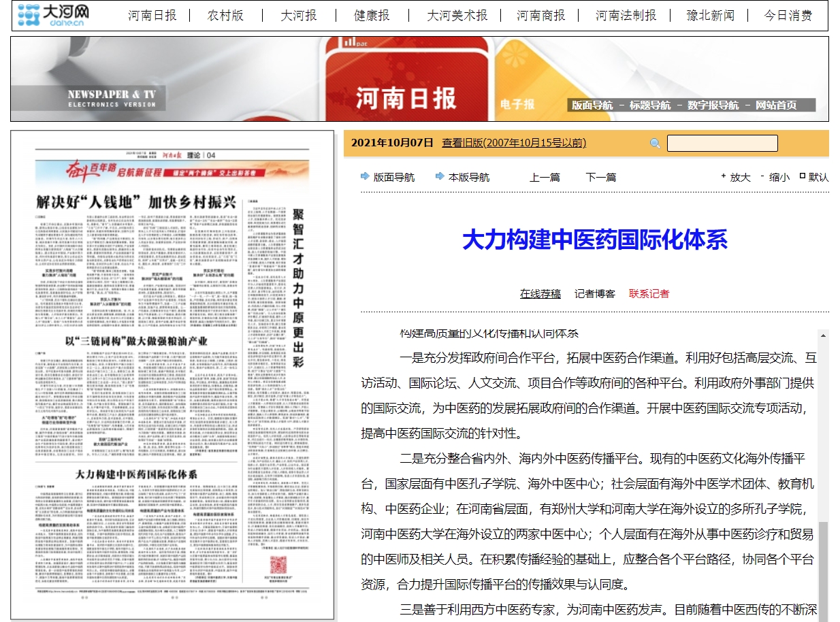Focus the search input box
Image resolution: width=840 pixels, height=622 pixels.
tap(722, 143)
